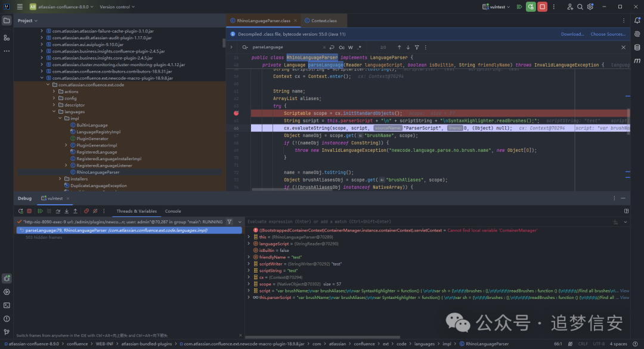Viewport: 644px width, 349px height.
Task: Click the green restart debug button in title bar
Action: point(531,7)
